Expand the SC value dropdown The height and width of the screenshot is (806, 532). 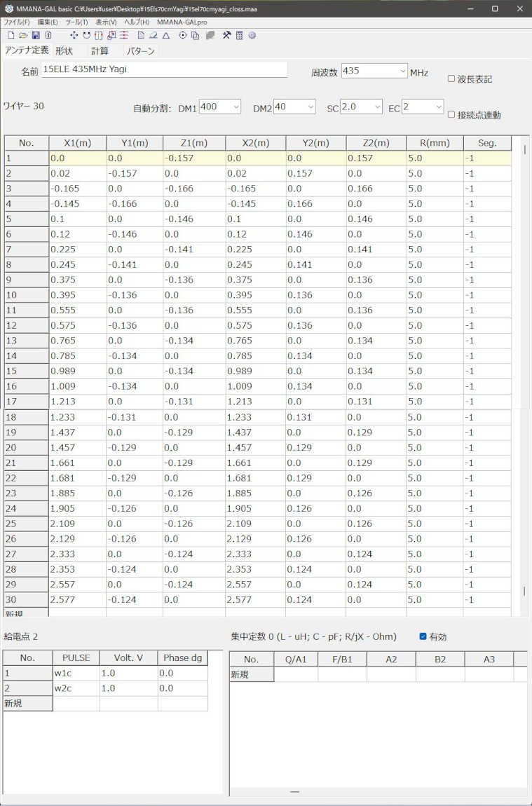tap(378, 107)
